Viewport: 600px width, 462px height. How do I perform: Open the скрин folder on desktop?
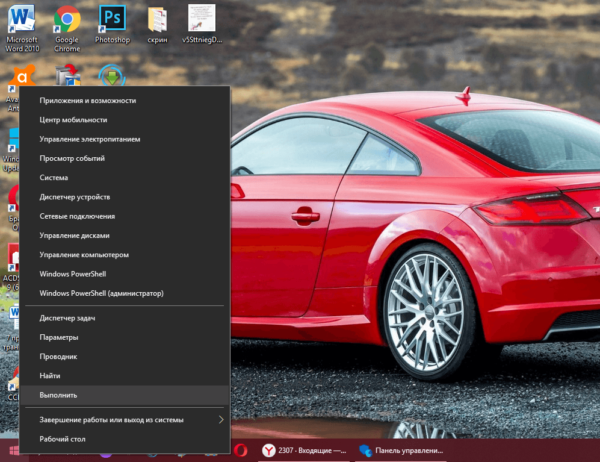pos(157,24)
